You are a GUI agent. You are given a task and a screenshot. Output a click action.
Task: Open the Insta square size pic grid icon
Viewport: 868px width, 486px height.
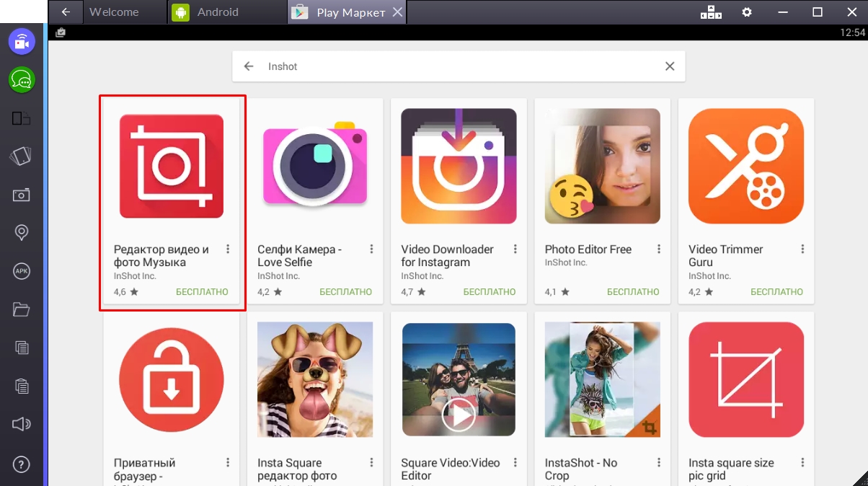tap(746, 379)
